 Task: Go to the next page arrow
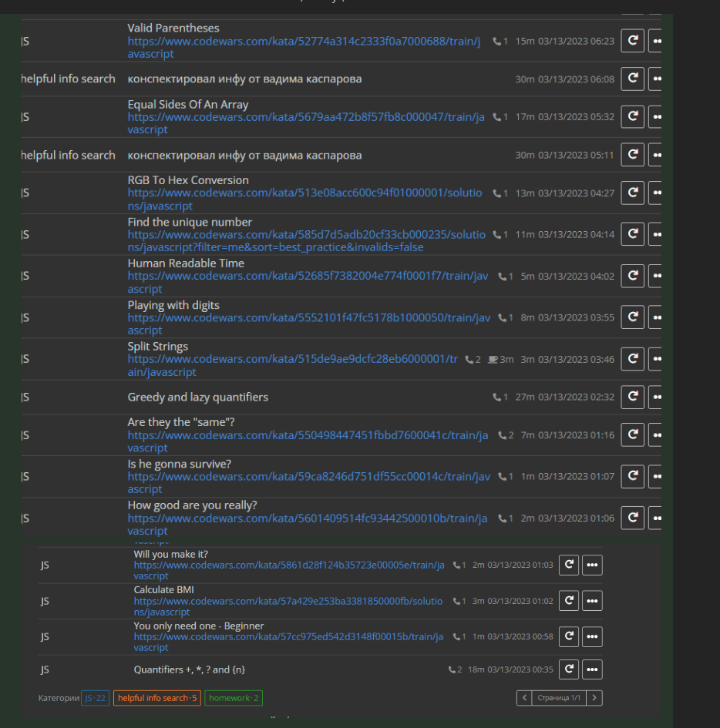pyautogui.click(x=594, y=698)
